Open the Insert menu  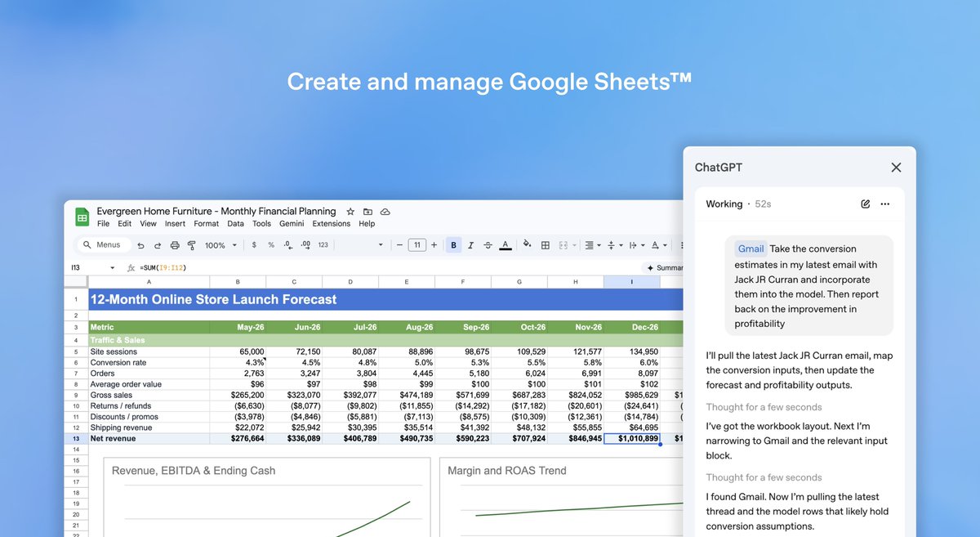coord(175,224)
